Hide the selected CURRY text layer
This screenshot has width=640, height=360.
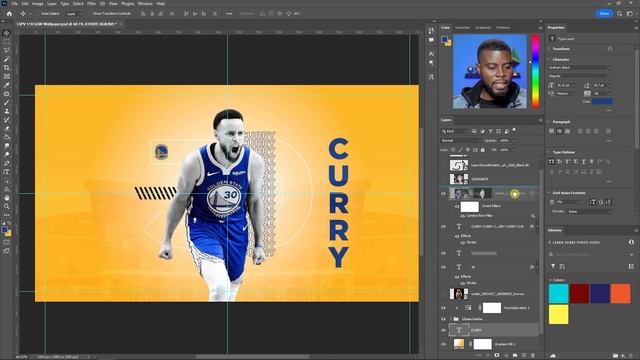tap(444, 330)
